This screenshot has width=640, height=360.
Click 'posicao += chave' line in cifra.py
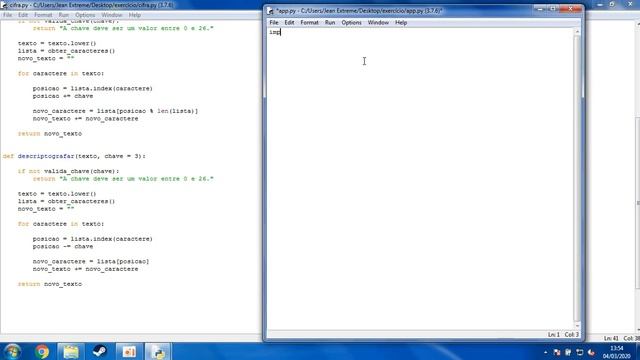coord(63,96)
